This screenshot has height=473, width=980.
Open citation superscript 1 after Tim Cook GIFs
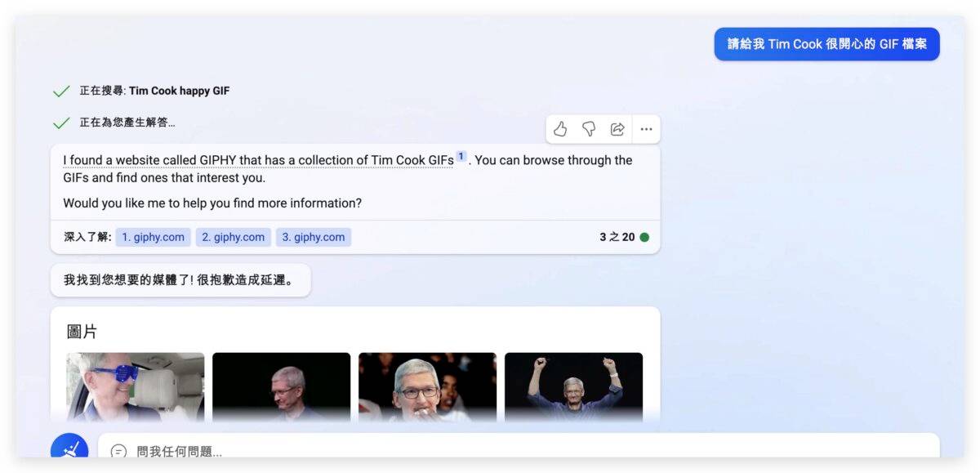click(x=461, y=157)
